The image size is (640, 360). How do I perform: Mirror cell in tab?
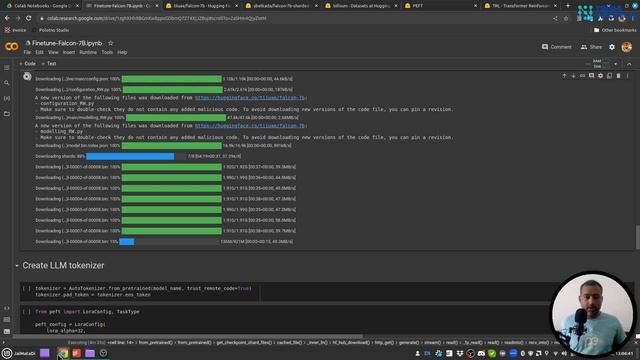tap(609, 76)
